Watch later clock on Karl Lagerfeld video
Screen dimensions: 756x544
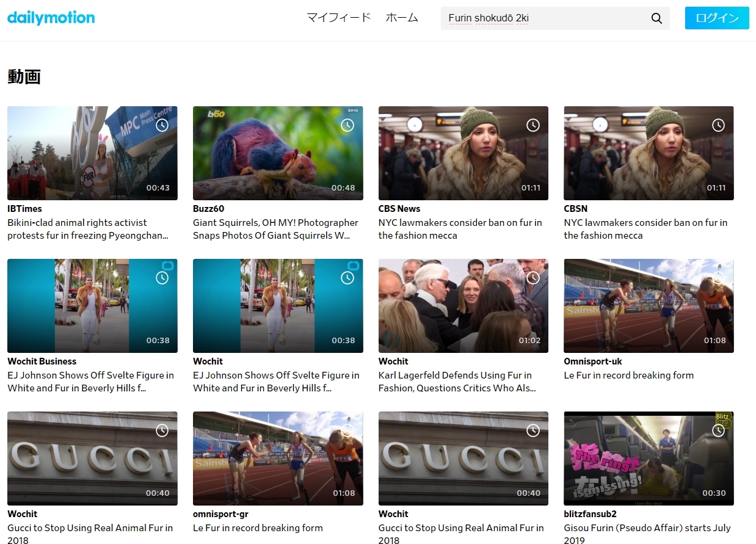pos(533,278)
